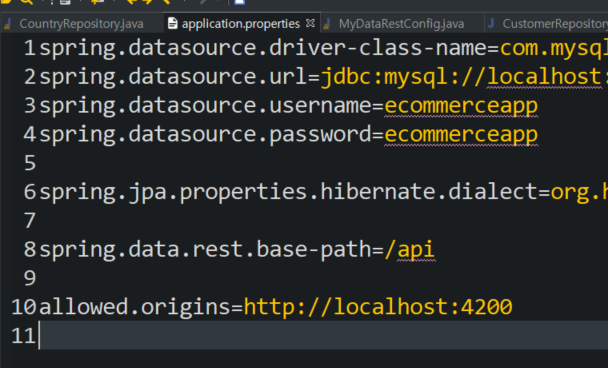Open the MyDataRestConfig.java tab
This screenshot has width=608, height=368.
[x=401, y=24]
